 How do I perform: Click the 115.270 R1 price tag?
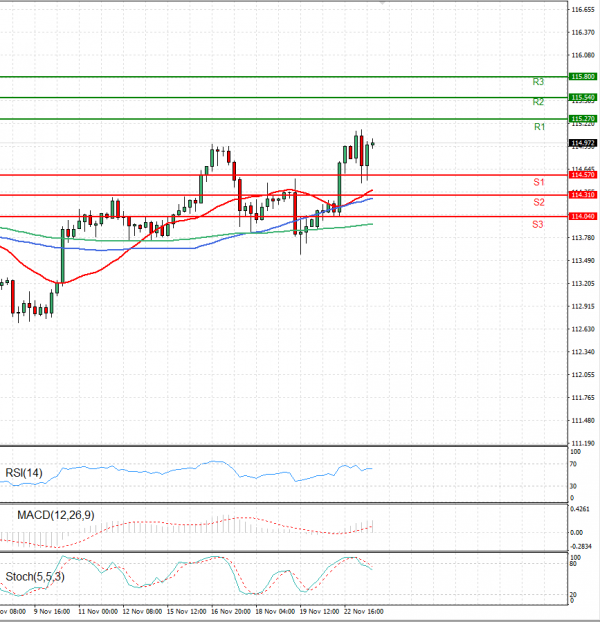(x=583, y=119)
